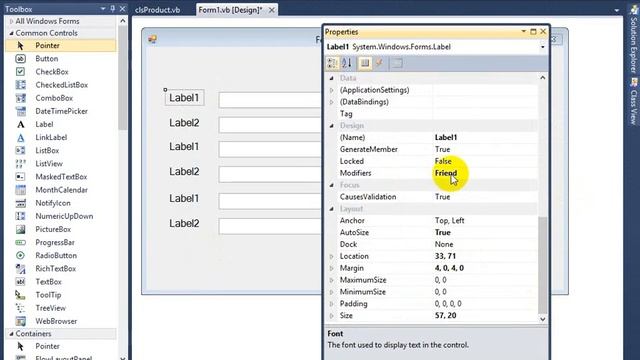Collapse the Design category
640x360 pixels.
click(x=331, y=126)
